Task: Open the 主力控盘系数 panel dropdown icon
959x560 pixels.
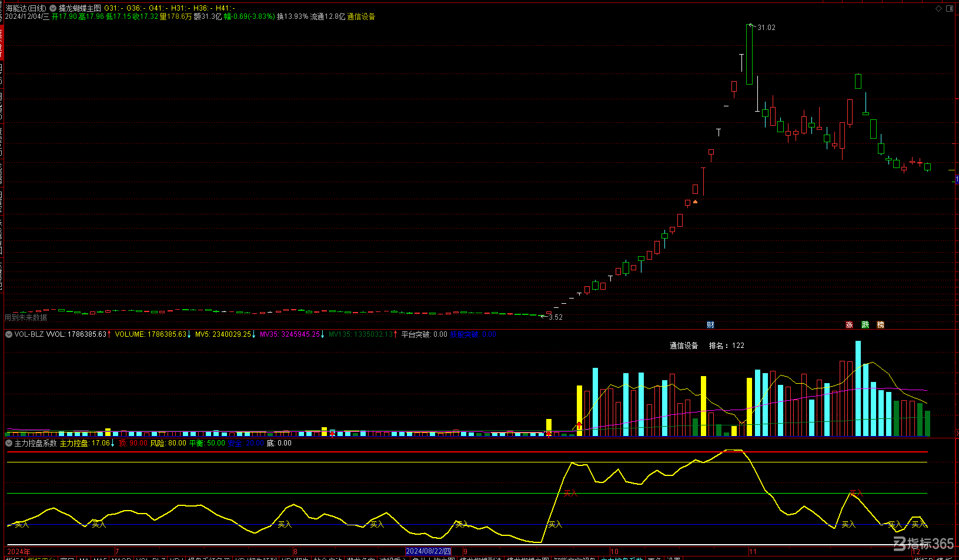Action: click(x=9, y=443)
